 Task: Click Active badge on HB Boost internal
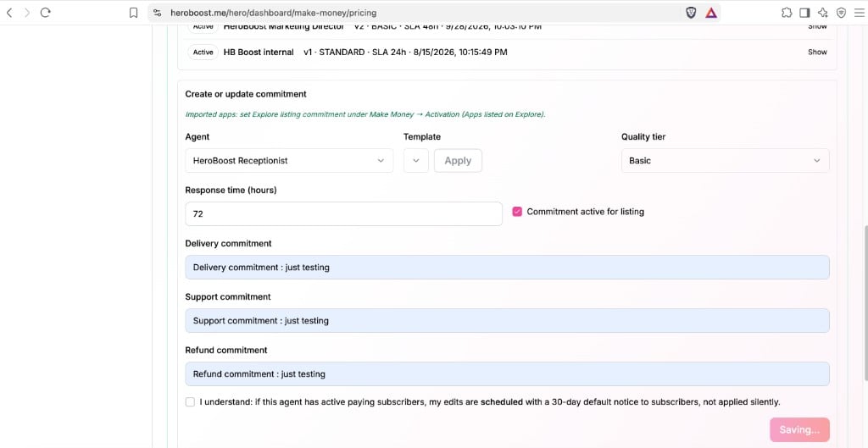coord(203,52)
